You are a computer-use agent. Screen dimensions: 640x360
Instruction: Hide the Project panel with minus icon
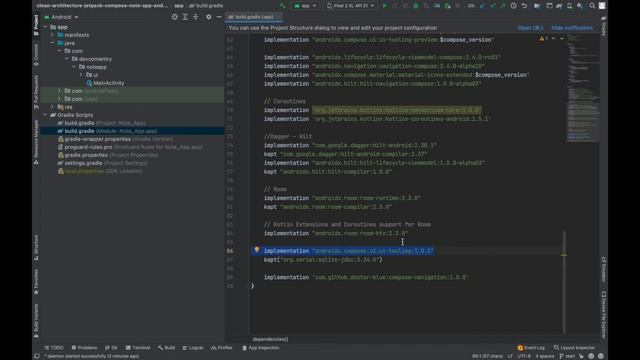click(x=219, y=17)
